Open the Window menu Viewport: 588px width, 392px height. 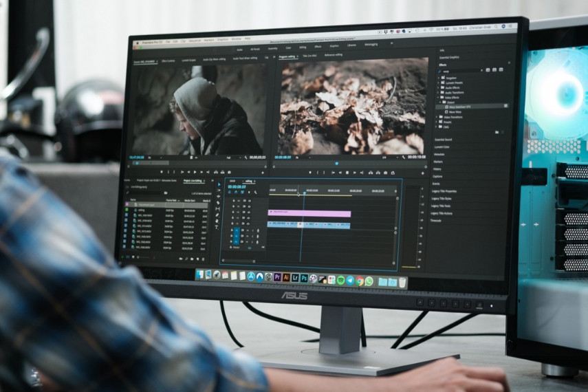(237, 39)
